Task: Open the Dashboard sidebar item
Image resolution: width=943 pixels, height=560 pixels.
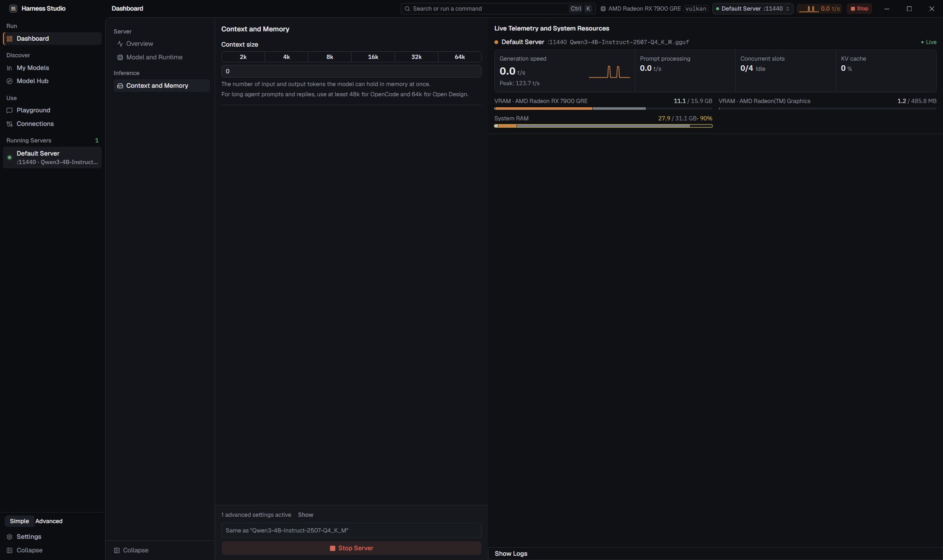Action: coord(52,39)
